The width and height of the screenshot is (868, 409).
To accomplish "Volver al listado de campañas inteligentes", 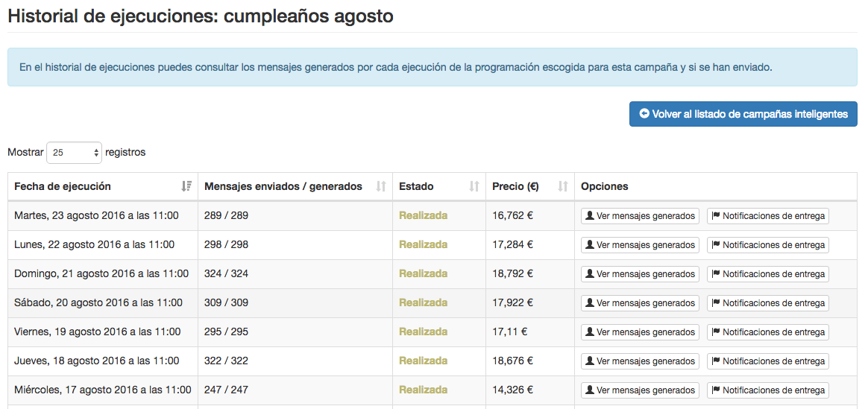I will coord(743,114).
